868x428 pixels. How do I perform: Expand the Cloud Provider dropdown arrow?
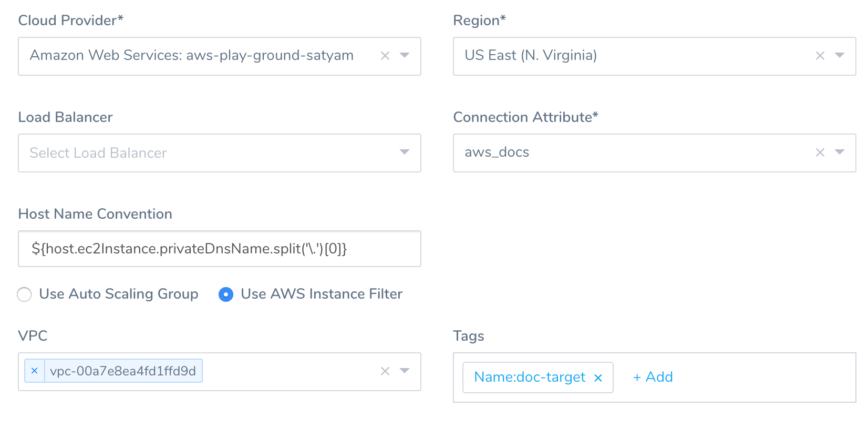pos(405,55)
